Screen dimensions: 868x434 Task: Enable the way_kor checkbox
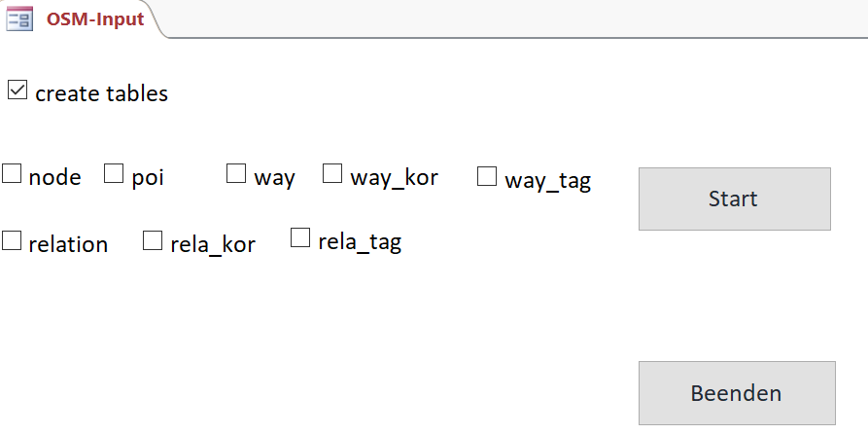[x=332, y=173]
